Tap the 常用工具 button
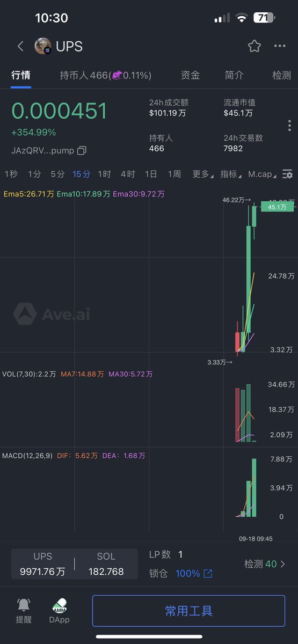 click(188, 611)
